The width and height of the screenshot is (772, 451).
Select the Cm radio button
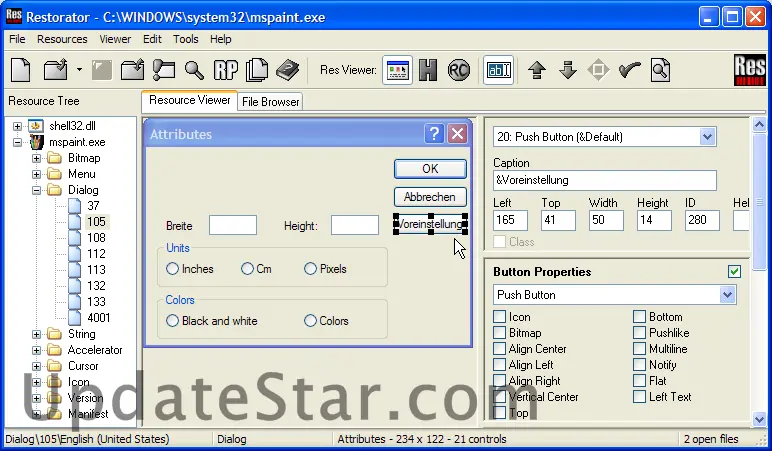[247, 269]
